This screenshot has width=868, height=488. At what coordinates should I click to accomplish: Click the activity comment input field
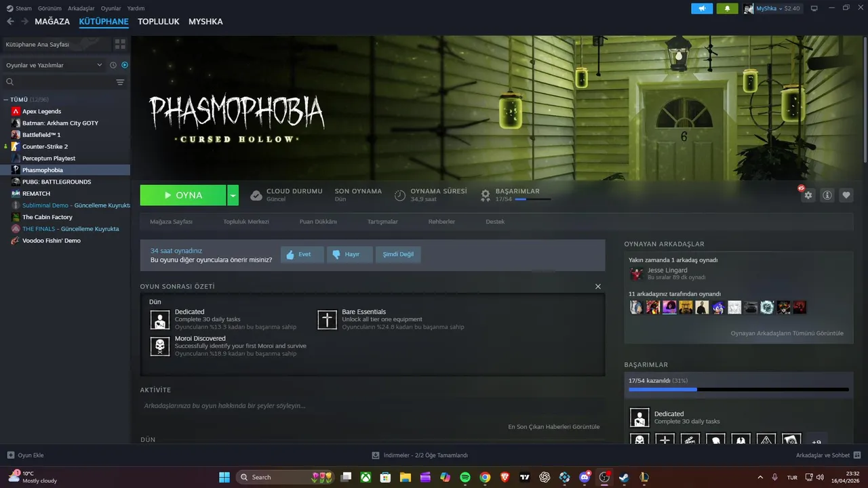(x=372, y=406)
